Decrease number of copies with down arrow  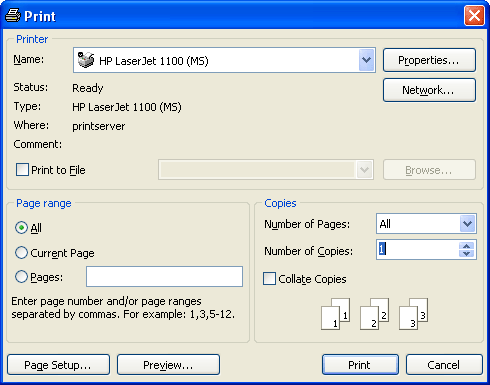click(466, 253)
